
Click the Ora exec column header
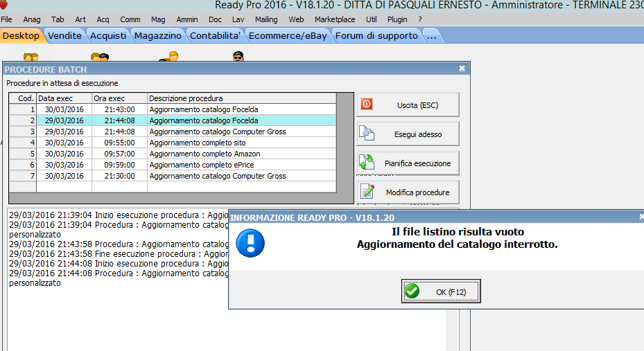pos(119,98)
